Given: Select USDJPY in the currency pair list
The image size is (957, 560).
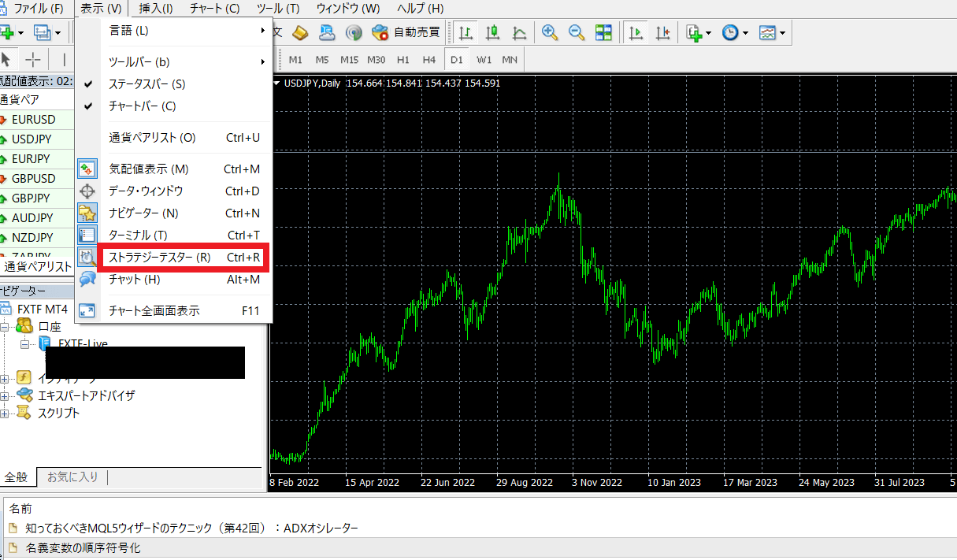Looking at the screenshot, I should tap(33, 139).
